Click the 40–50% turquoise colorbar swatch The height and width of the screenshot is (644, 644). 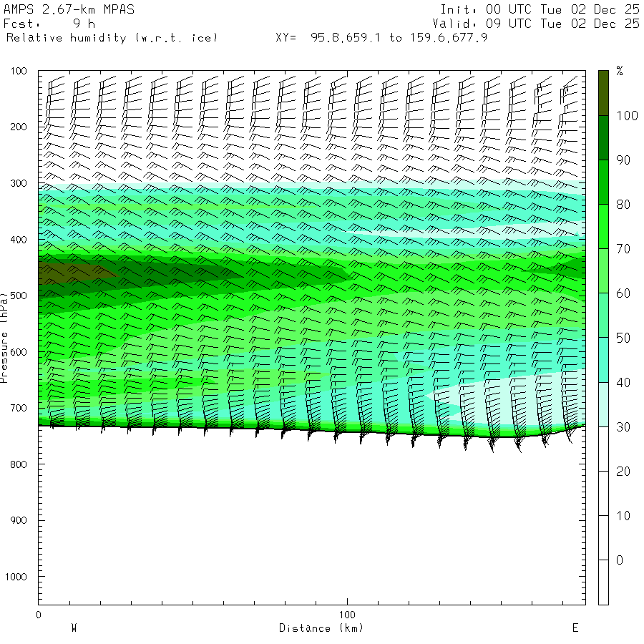[603, 360]
